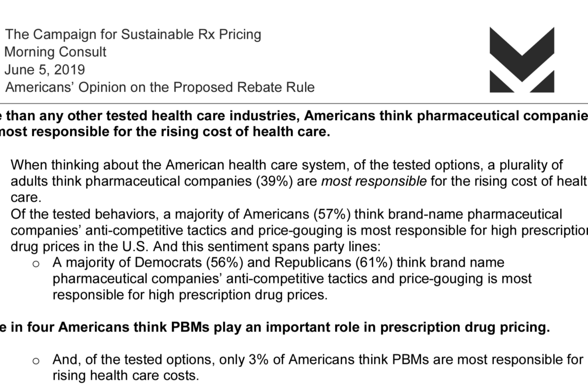Click the bullet marker before "A majority of Democrats"
This screenshot has height=392, width=588.
click(x=35, y=263)
